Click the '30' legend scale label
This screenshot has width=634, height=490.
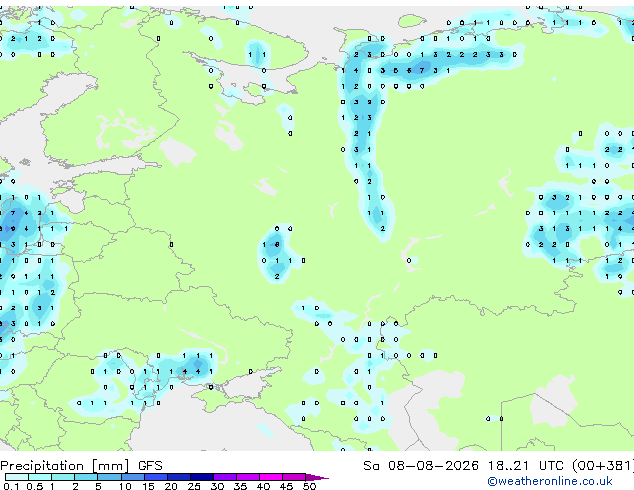pyautogui.click(x=217, y=486)
